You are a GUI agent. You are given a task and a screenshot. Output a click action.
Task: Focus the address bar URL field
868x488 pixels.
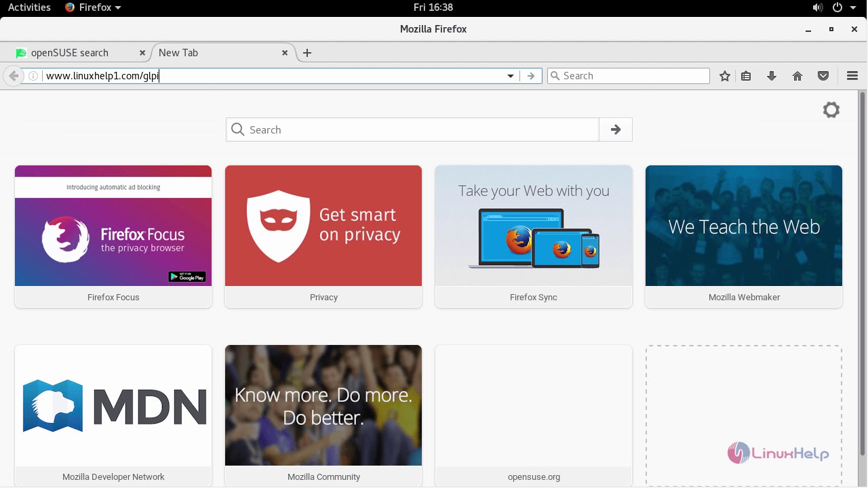pos(271,76)
